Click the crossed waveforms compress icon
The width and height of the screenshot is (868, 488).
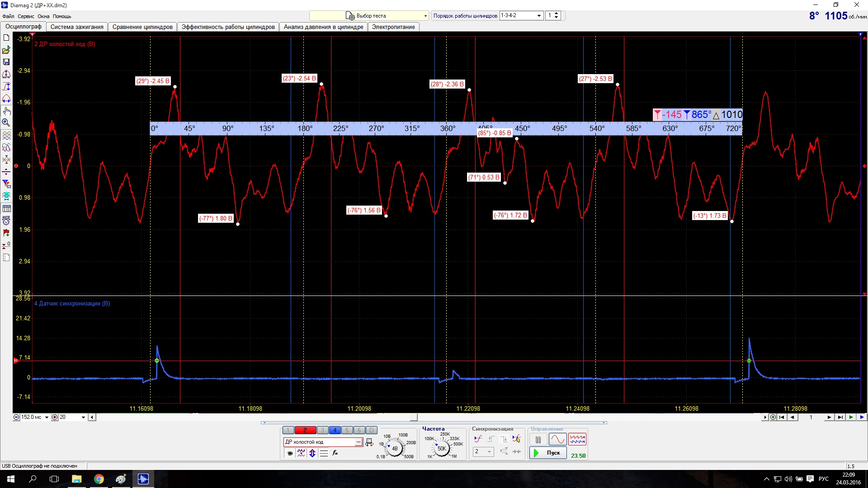[x=6, y=160]
